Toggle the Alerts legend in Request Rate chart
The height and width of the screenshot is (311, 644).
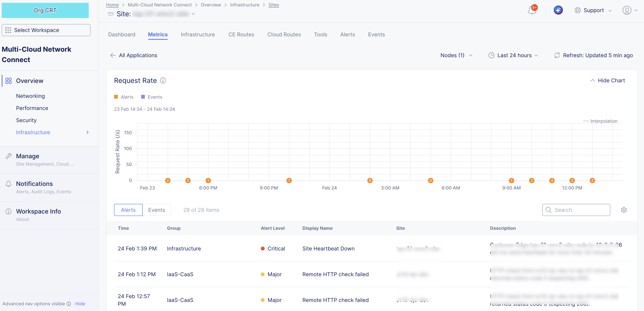pos(124,97)
